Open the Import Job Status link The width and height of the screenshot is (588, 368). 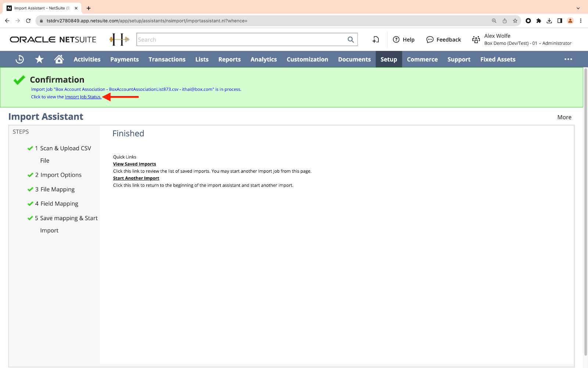83,97
